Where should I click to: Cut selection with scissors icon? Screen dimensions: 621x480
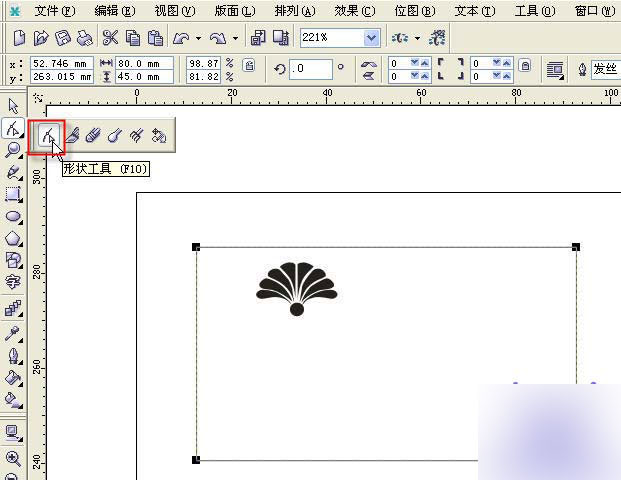(110, 38)
